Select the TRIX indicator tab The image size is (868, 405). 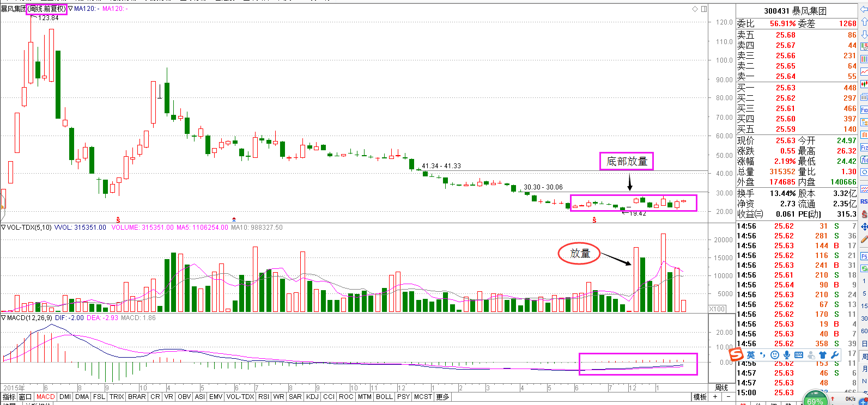[x=117, y=397]
